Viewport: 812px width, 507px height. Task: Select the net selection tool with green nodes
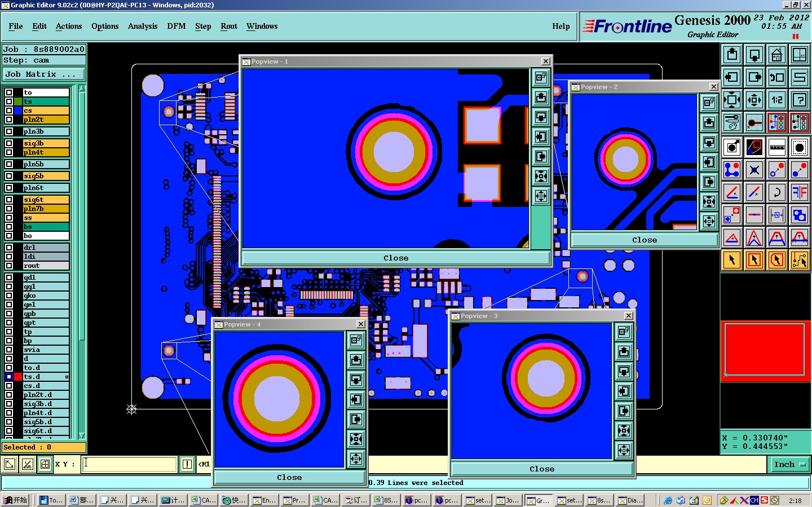tap(800, 260)
